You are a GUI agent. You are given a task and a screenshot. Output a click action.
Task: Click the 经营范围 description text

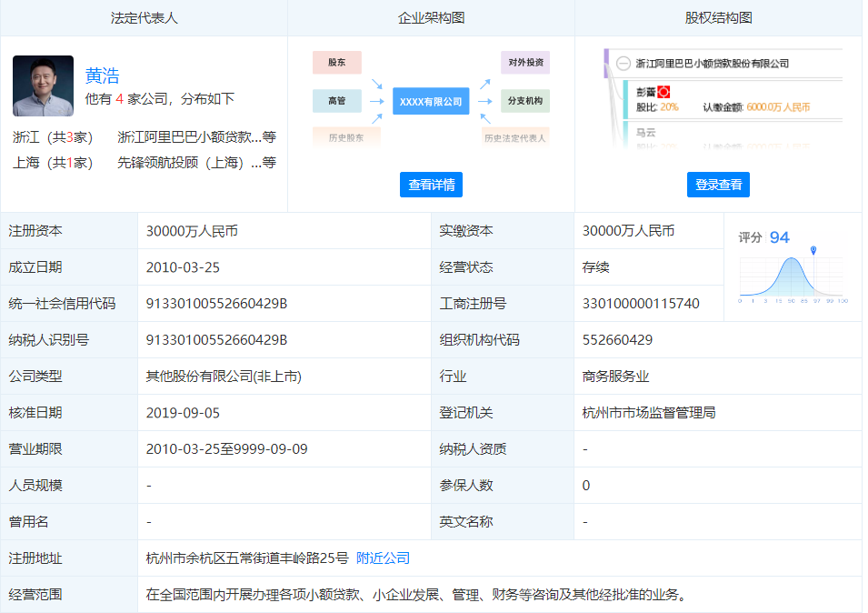coord(417,595)
